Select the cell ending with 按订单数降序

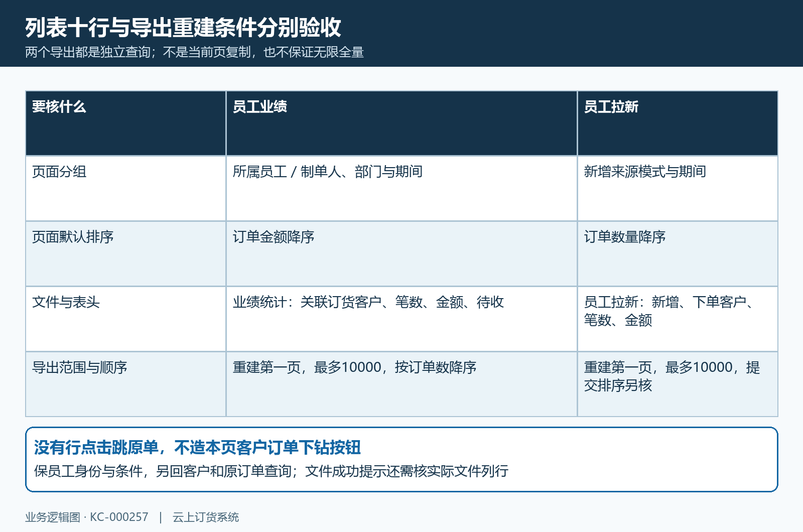[401, 384]
